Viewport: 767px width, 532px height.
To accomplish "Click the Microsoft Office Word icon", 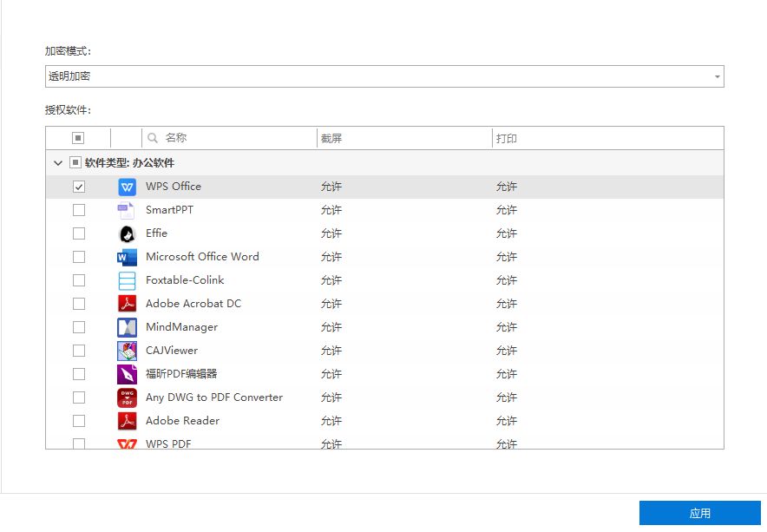I will 128,257.
